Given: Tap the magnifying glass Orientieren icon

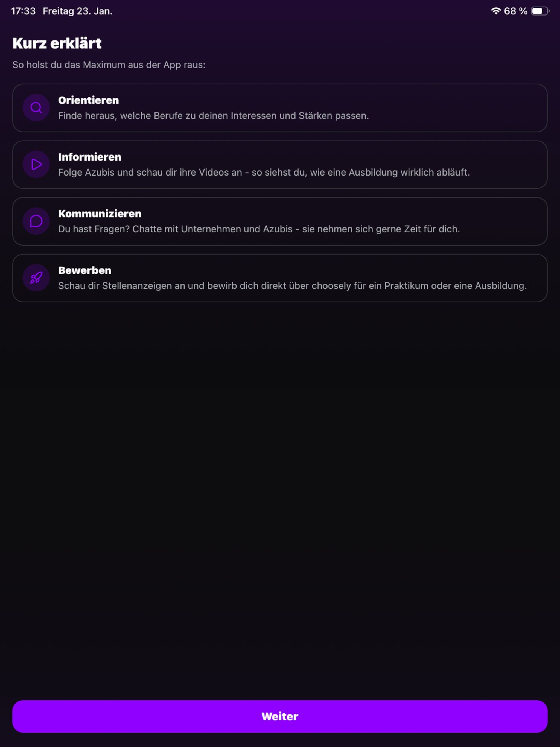Looking at the screenshot, I should click(36, 108).
